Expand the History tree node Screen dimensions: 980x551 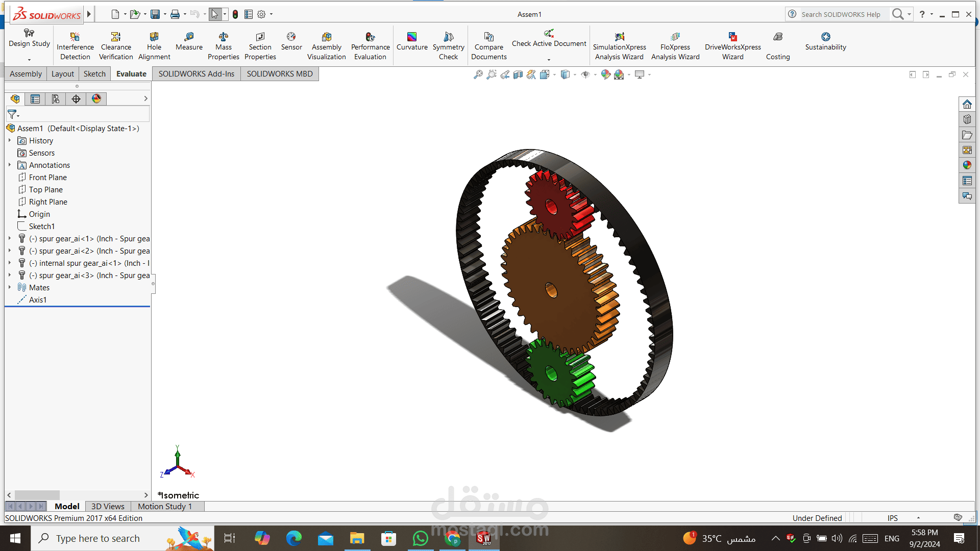pos(10,140)
